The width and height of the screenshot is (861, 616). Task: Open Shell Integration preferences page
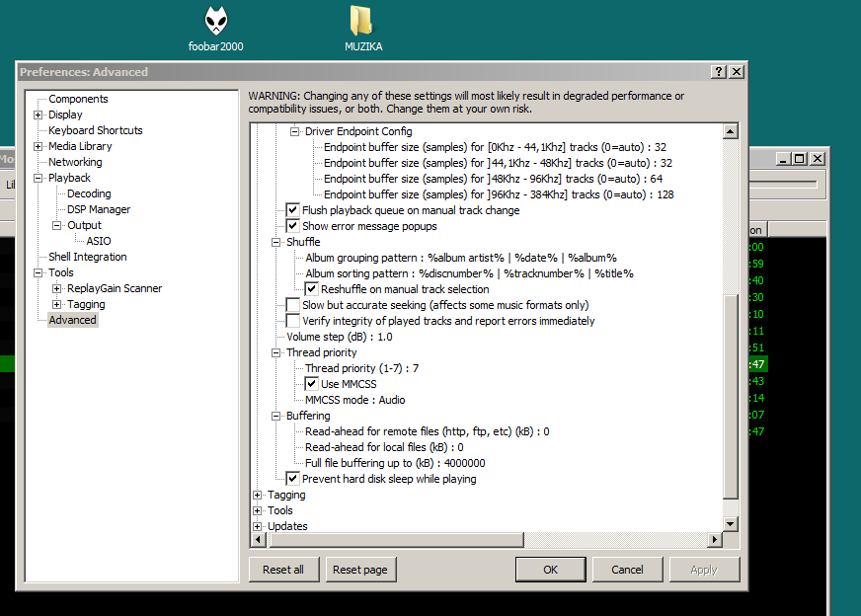(87, 257)
